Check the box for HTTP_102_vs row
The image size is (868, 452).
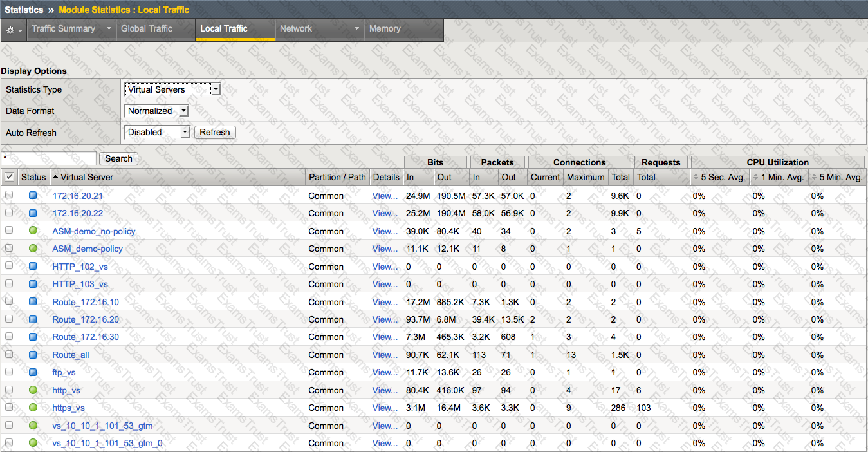click(x=9, y=266)
